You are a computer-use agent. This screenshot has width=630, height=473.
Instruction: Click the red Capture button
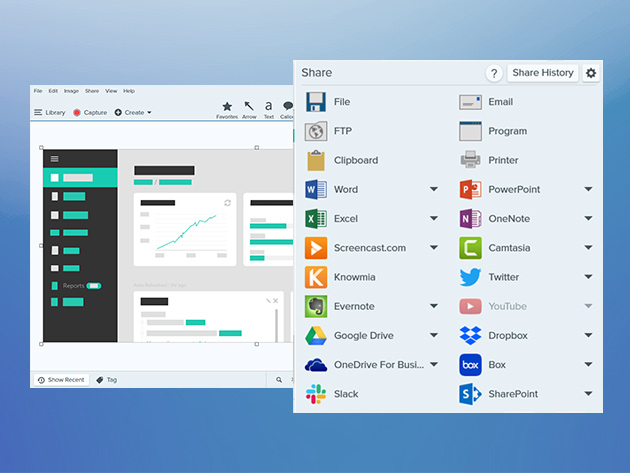(90, 113)
